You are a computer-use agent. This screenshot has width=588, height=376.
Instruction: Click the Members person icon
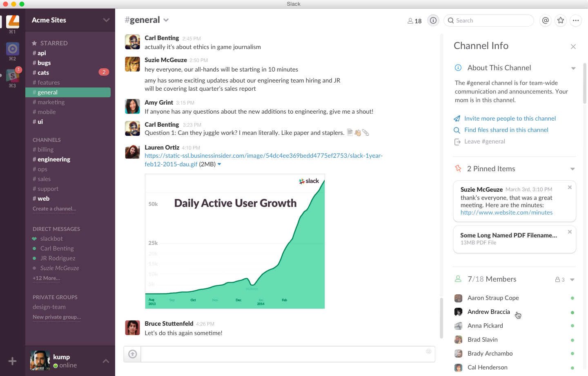[458, 279]
